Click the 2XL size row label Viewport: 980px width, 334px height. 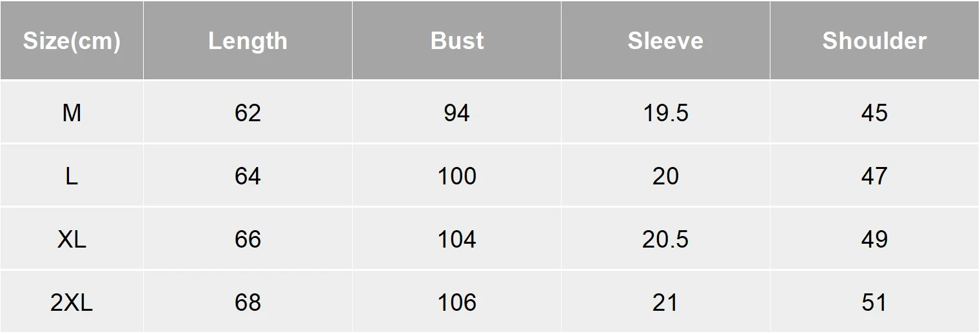tap(72, 302)
